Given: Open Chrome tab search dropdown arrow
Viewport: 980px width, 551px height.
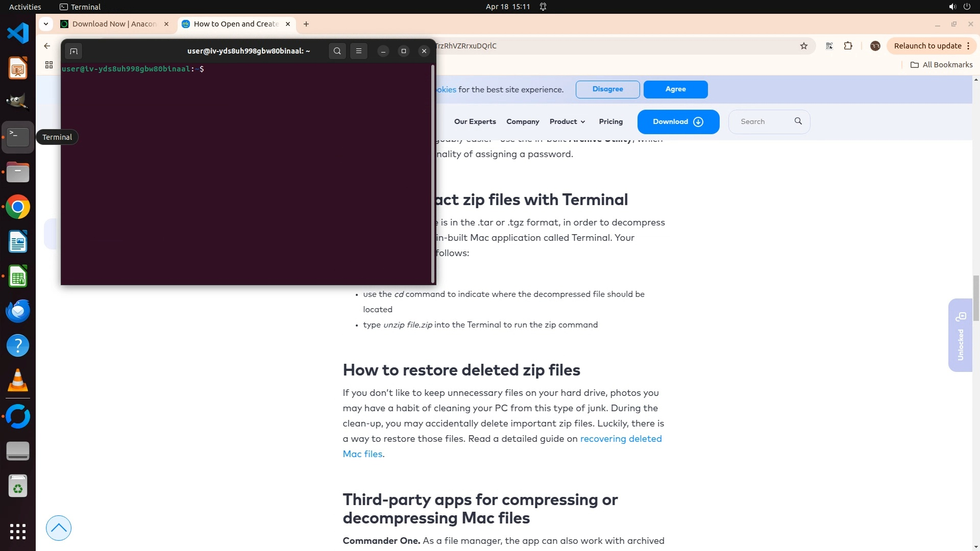Looking at the screenshot, I should [46, 24].
